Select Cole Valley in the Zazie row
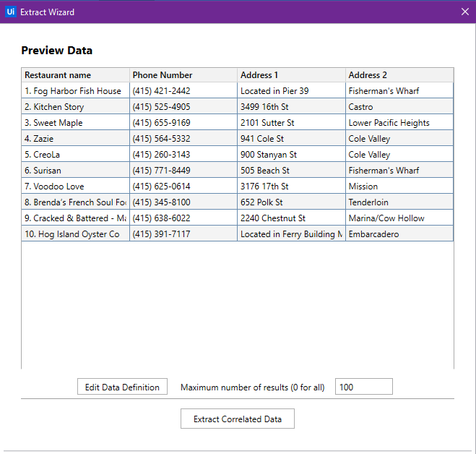Screen dimensions: 476x454 399,139
